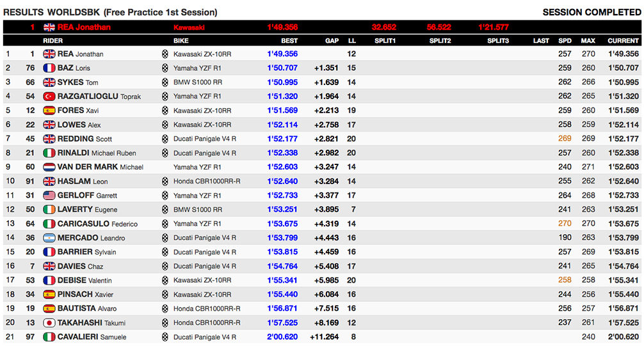Click the SESSION COMPLETED status text
Image resolution: width=644 pixels, height=346 pixels.
point(590,12)
